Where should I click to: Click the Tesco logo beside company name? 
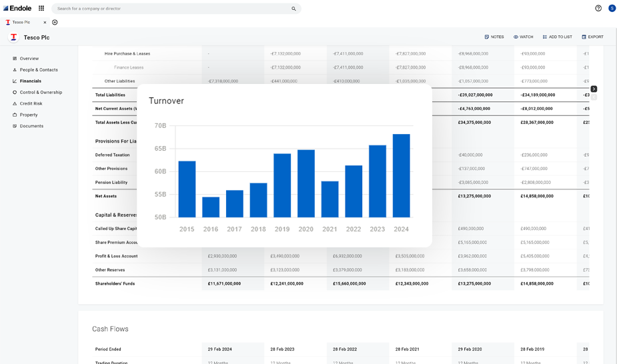point(14,37)
